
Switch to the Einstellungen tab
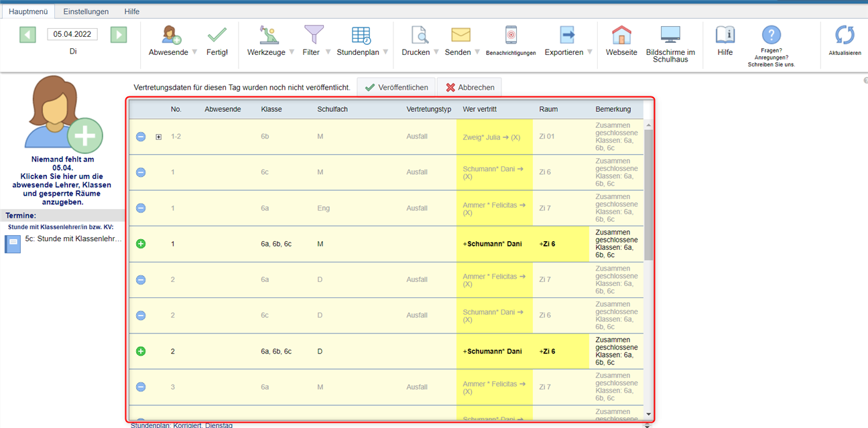[86, 11]
